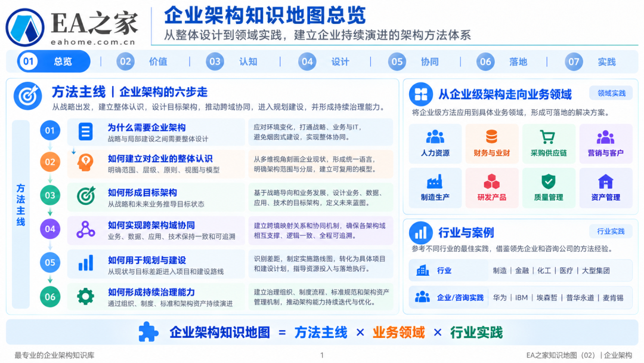644x363 pixels.
Task: Click the lightbulb head icon for 如何建立对企业的整体认识
Action: coord(85,163)
